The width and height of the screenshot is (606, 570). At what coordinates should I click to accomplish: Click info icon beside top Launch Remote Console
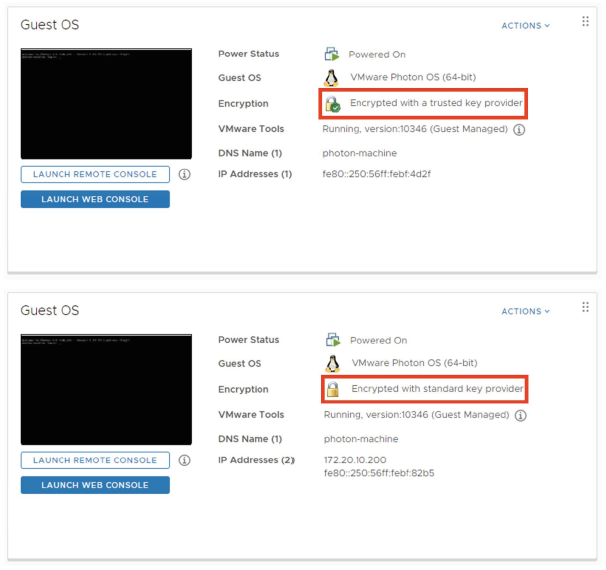(184, 174)
